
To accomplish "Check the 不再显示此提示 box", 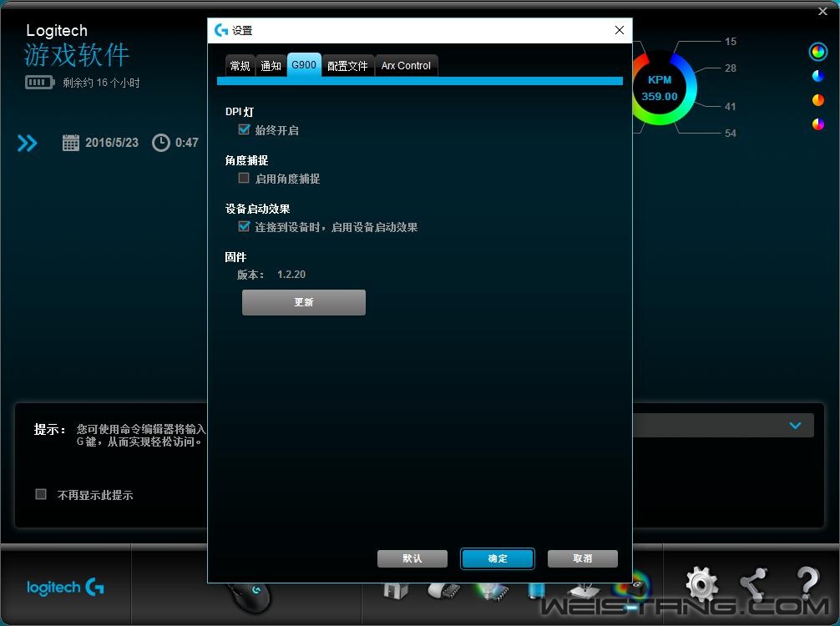I will click(41, 494).
